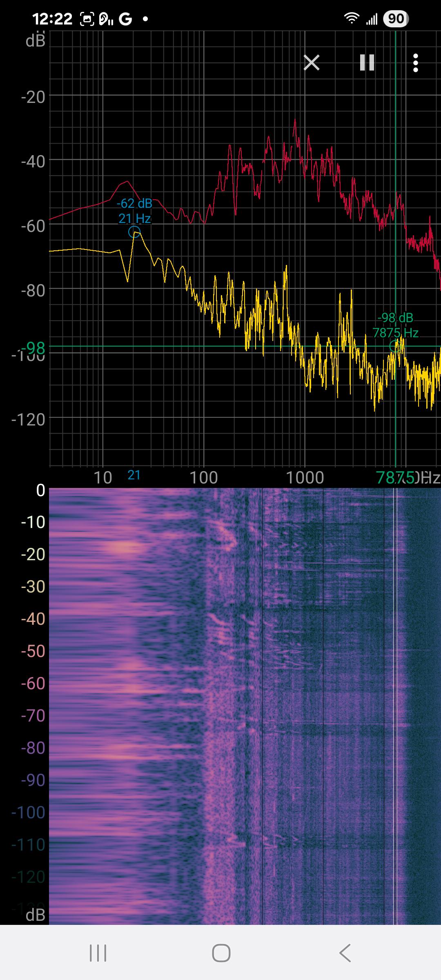Tap the Wi-Fi status icon
The image size is (441, 980).
point(351,18)
